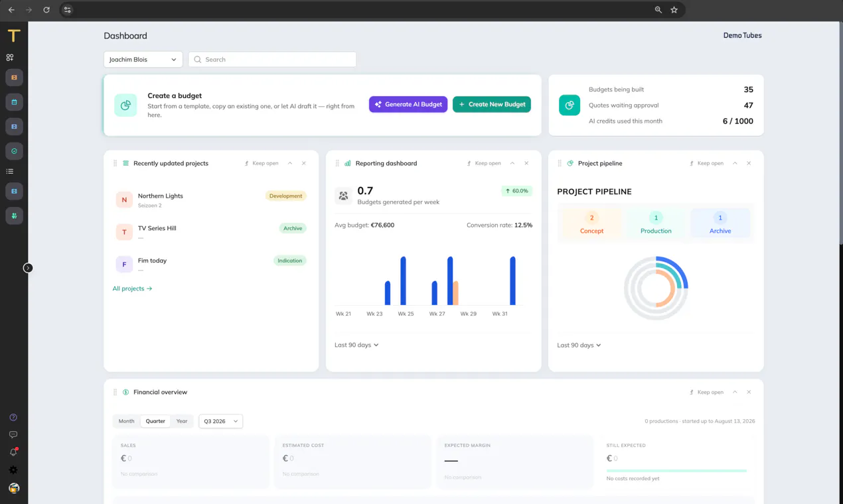Screen dimensions: 843x504
Task: Toggle Keep open on Recently updated projects
Action: coord(262,163)
